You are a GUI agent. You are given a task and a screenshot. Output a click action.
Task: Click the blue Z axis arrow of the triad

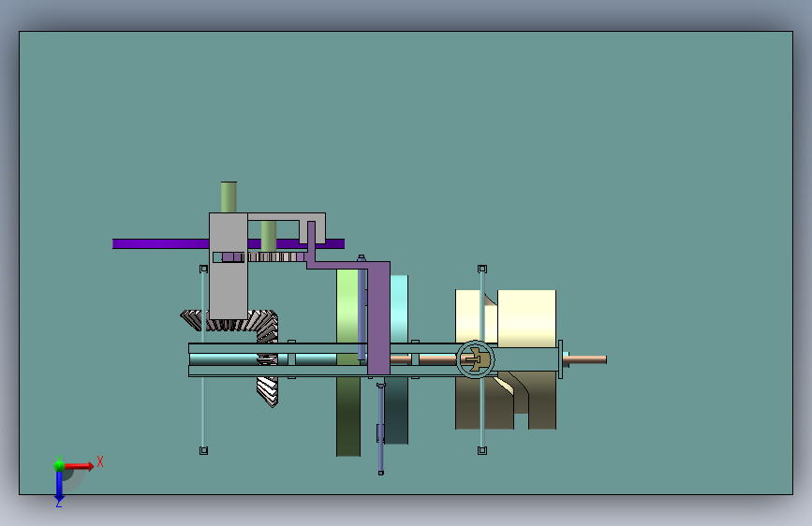(x=59, y=487)
